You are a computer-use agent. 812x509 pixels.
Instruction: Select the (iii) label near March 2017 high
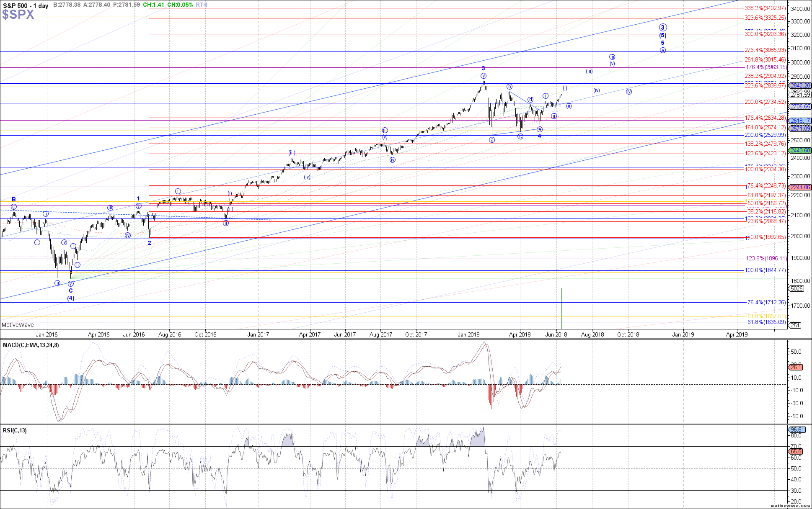click(292, 153)
